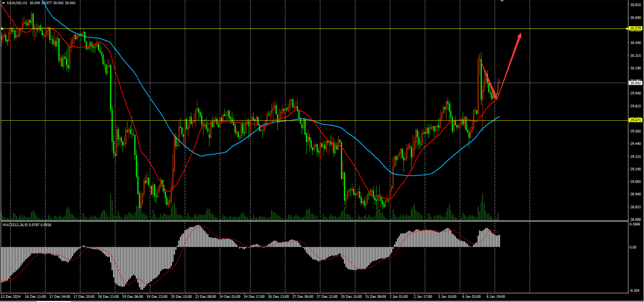644x302 pixels.
Task: Click the 30.815 price axis label
Action: pyautogui.click(x=635, y=5)
